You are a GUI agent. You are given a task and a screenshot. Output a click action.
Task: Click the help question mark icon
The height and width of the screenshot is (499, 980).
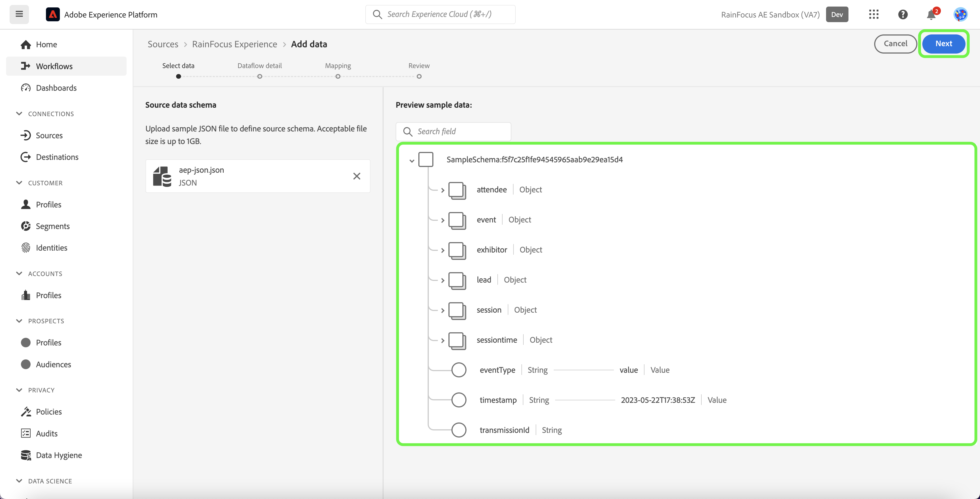(x=902, y=14)
